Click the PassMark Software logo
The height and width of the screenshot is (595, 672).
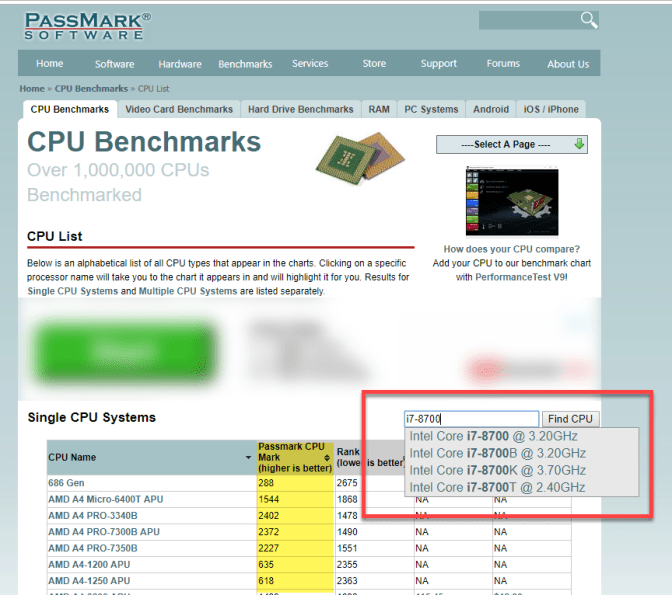pos(87,26)
